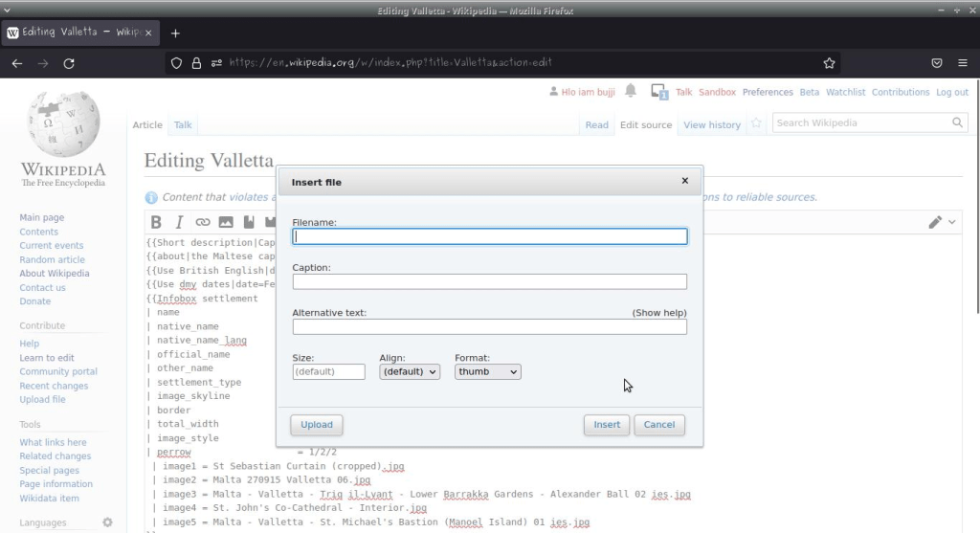Click the notifications bell icon
Image resolution: width=980 pixels, height=533 pixels.
click(x=631, y=91)
